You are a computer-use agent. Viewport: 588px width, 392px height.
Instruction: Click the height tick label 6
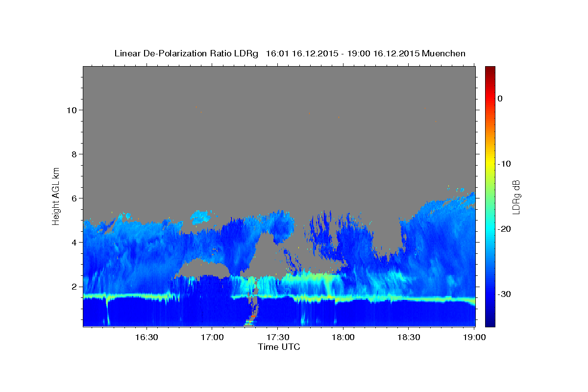coord(74,198)
